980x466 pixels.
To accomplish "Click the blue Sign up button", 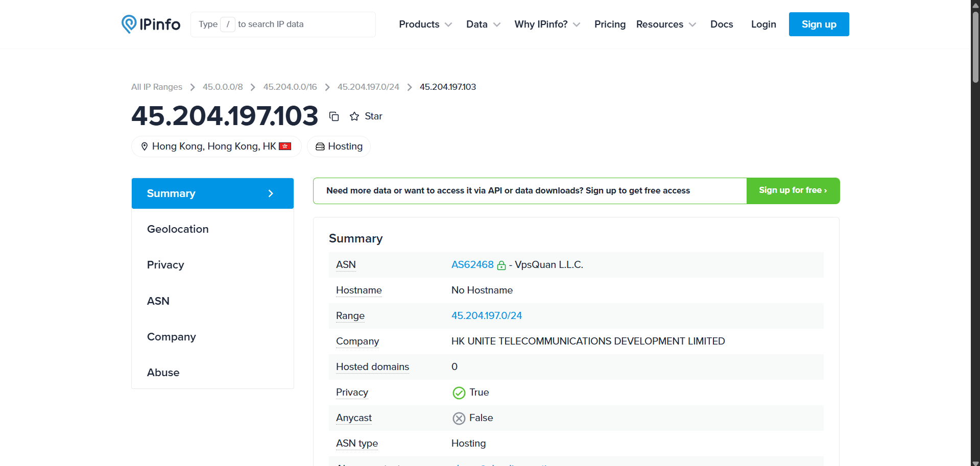I will tap(819, 24).
